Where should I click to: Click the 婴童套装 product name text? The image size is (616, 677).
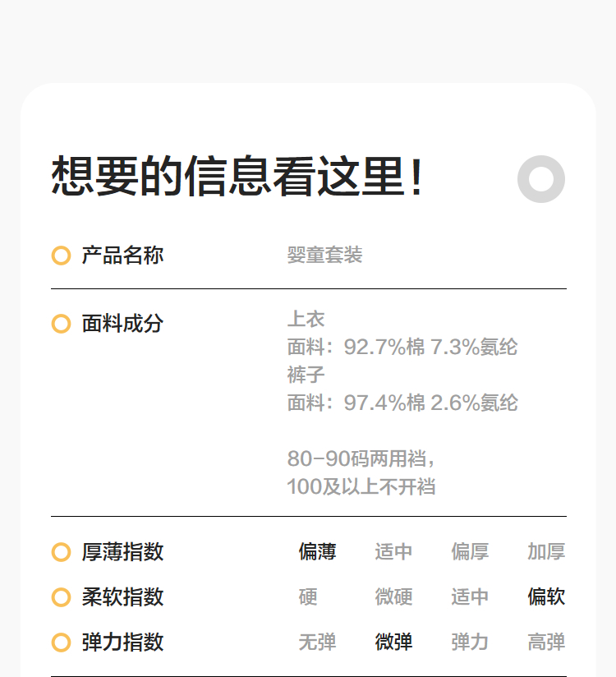tap(324, 256)
